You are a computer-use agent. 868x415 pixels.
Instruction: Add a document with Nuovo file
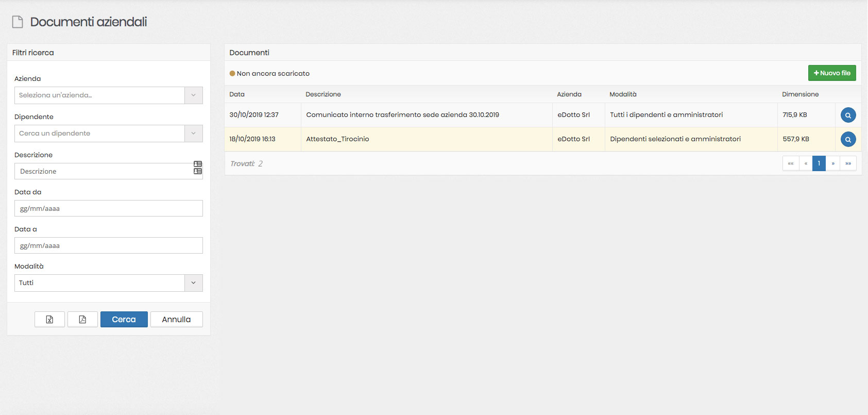[832, 73]
